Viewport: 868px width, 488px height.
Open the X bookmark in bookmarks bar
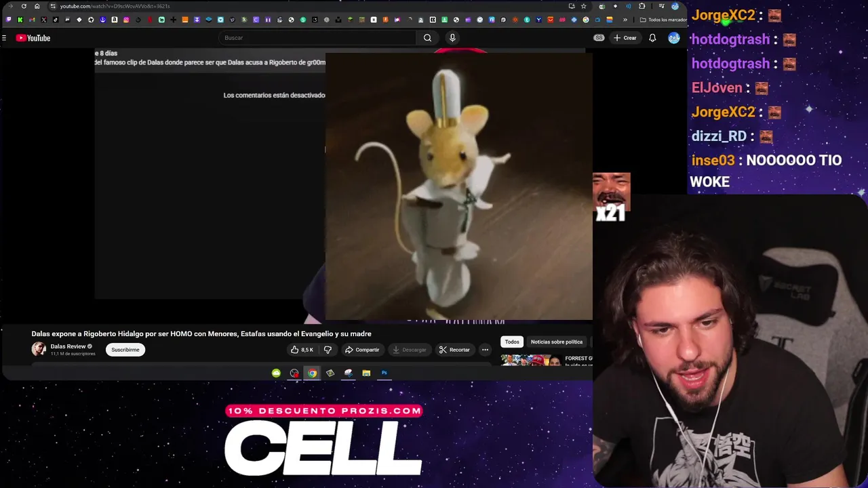[43, 20]
